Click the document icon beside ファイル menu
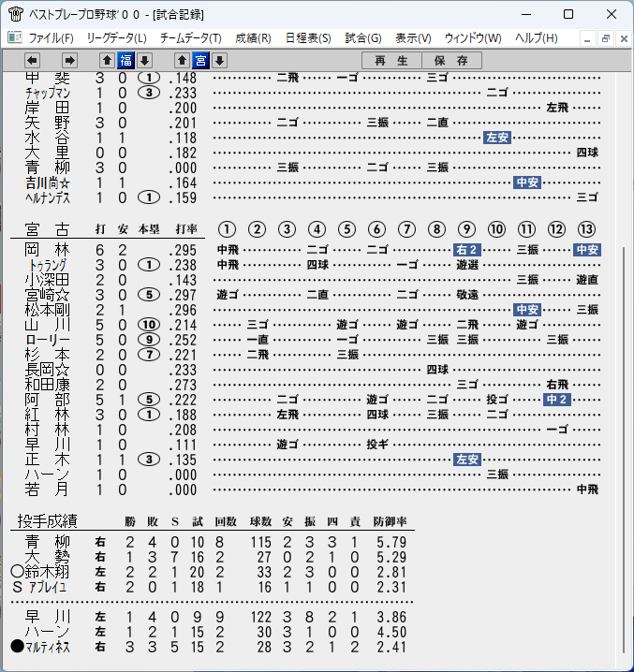The height and width of the screenshot is (672, 634). point(15,37)
